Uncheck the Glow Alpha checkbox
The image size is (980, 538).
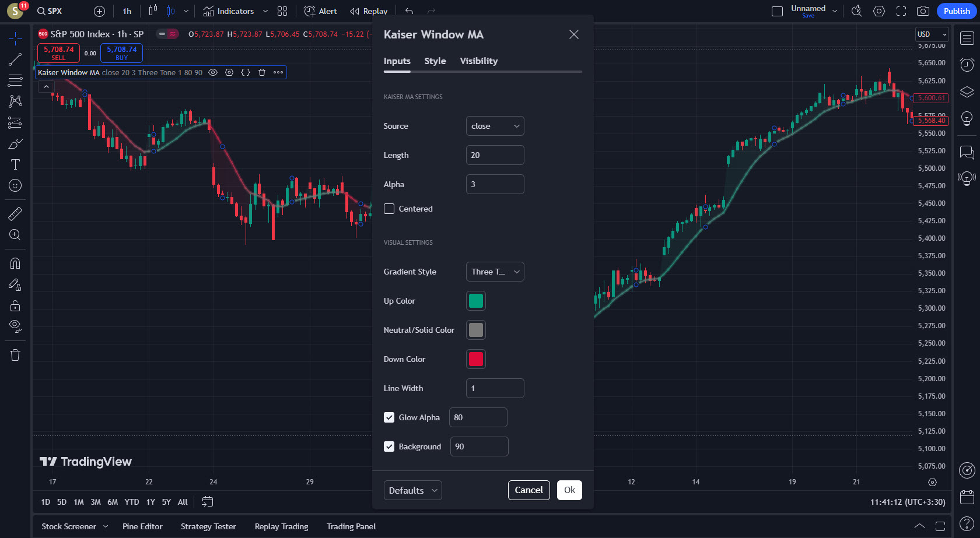389,417
